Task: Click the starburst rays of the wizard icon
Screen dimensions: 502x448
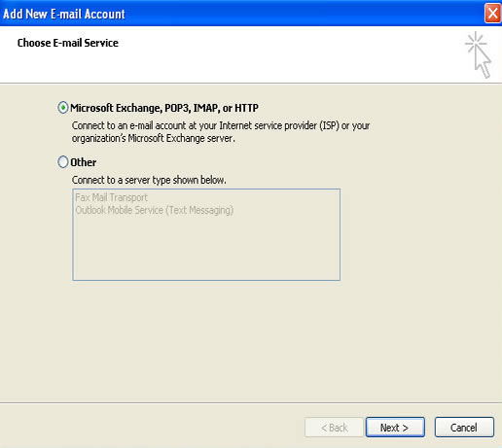Action: tap(476, 43)
